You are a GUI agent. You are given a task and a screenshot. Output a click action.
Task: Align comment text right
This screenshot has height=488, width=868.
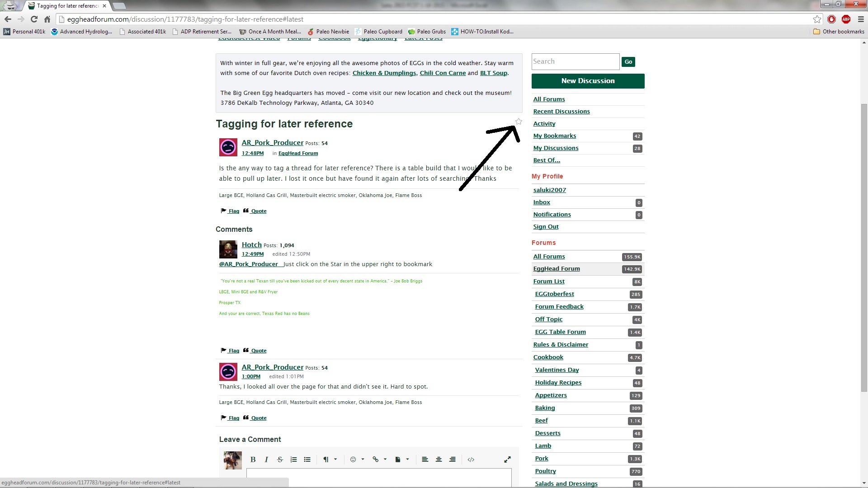(452, 460)
